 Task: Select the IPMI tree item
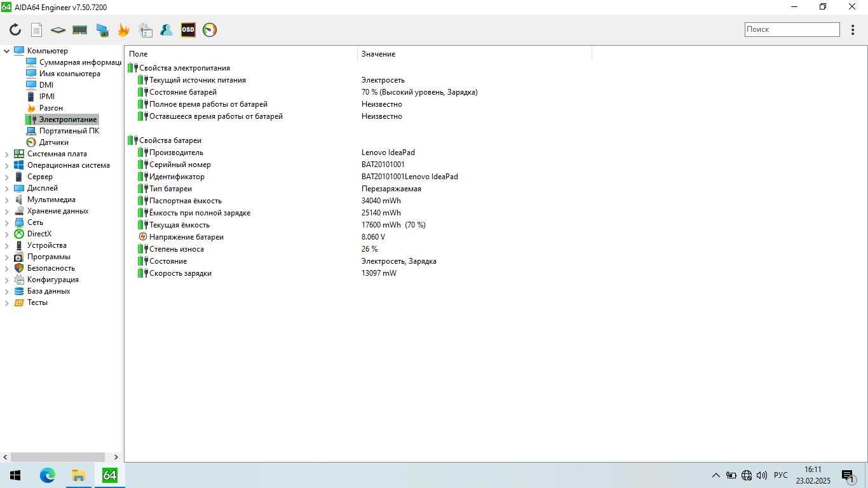(47, 97)
